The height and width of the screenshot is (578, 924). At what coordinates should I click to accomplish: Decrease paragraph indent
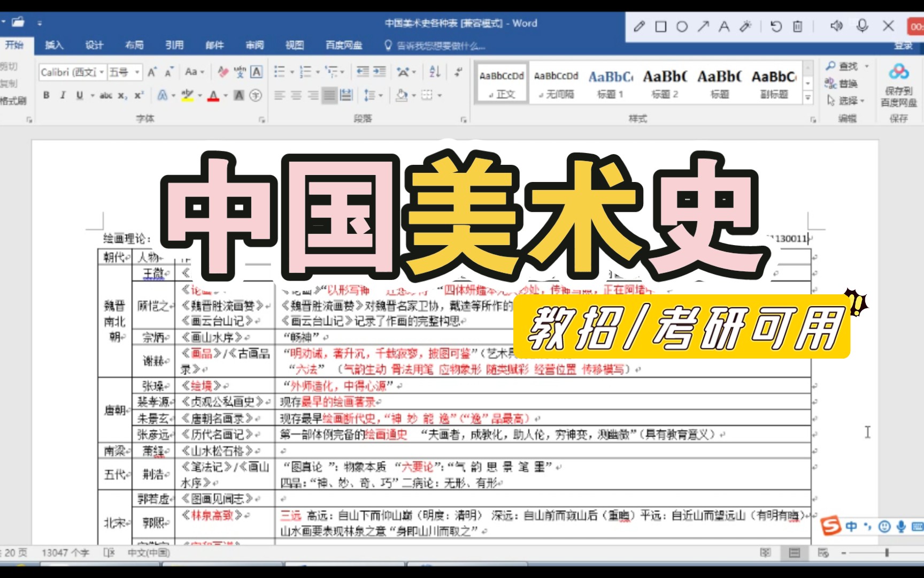(363, 72)
